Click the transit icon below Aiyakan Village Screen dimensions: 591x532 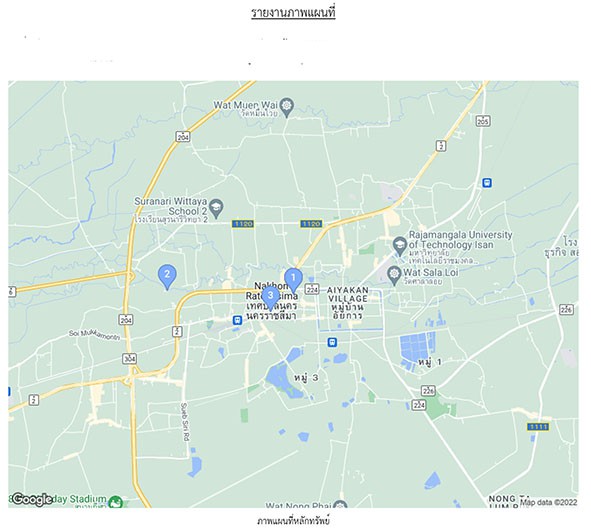pos(332,342)
